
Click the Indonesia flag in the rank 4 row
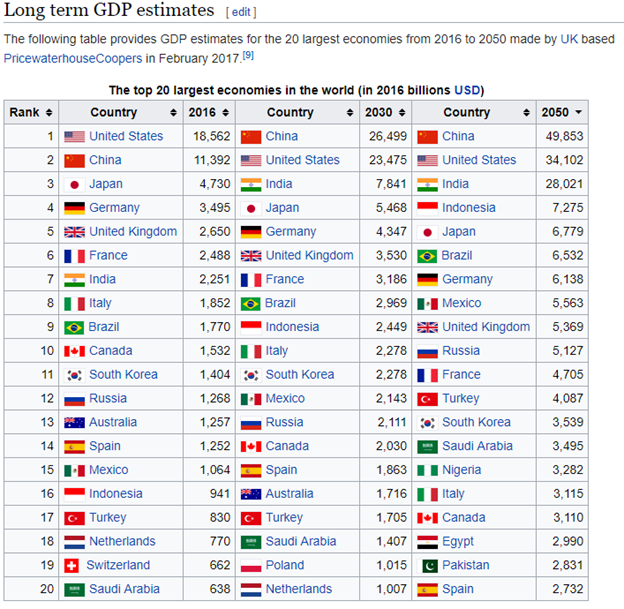[x=427, y=208]
